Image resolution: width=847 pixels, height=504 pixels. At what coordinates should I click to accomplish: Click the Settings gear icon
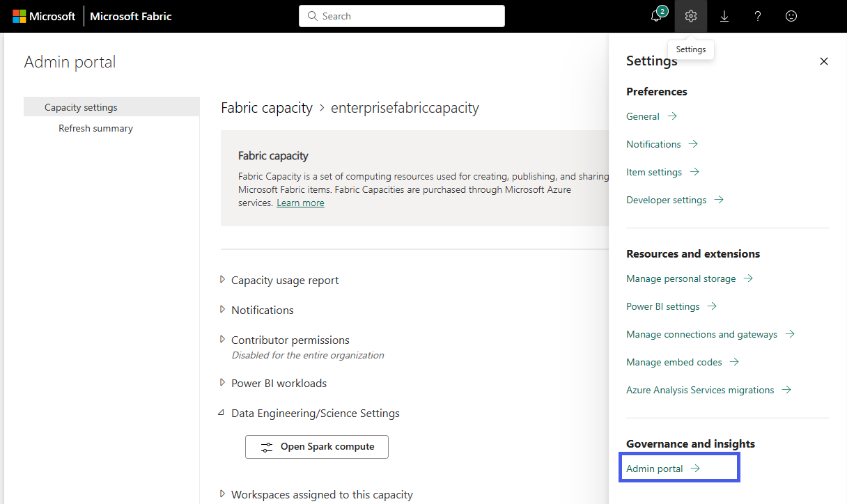click(x=691, y=16)
